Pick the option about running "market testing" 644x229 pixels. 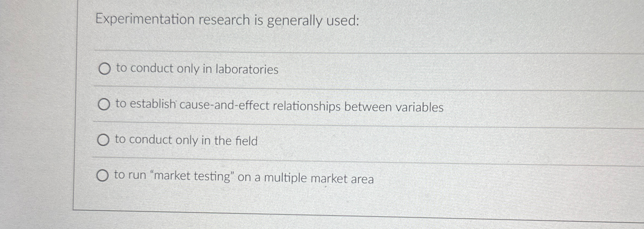[102, 176]
